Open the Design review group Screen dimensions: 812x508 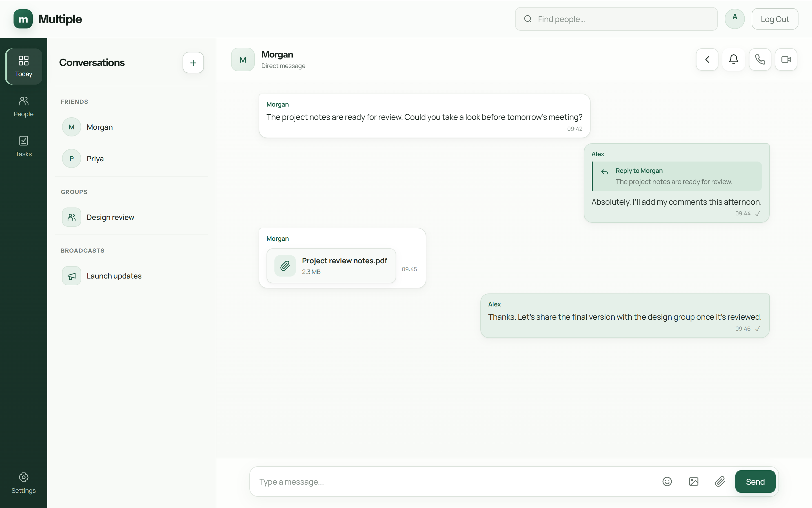pyautogui.click(x=131, y=217)
